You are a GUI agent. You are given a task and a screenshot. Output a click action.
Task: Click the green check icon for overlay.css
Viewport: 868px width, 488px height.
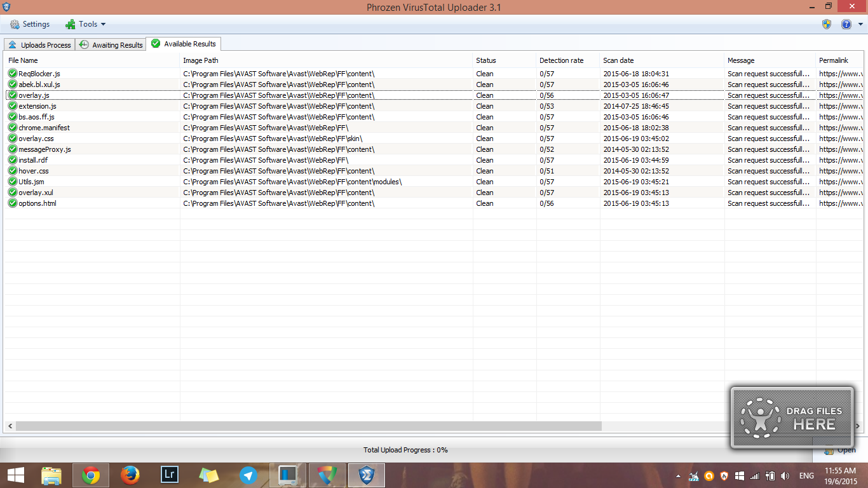12,139
